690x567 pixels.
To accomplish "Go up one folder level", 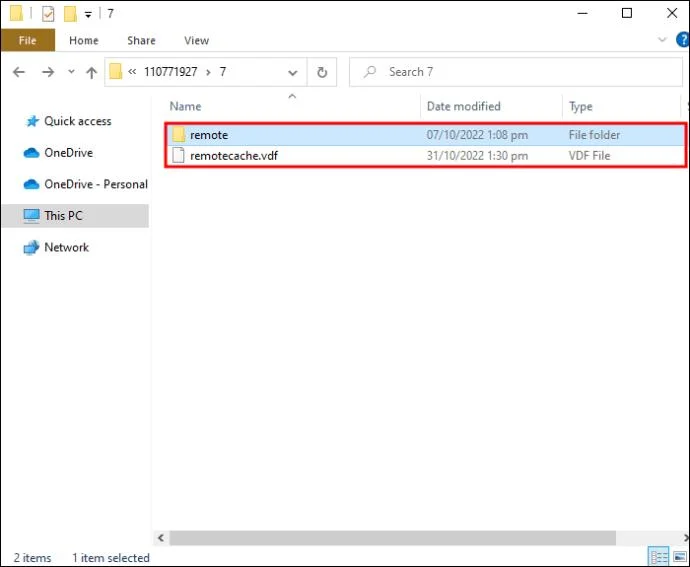I will [x=92, y=72].
